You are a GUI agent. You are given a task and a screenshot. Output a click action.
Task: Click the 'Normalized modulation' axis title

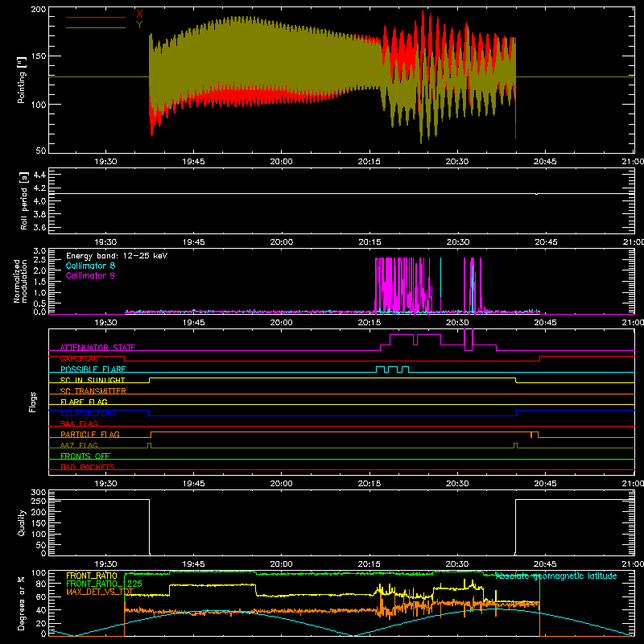click(x=20, y=281)
